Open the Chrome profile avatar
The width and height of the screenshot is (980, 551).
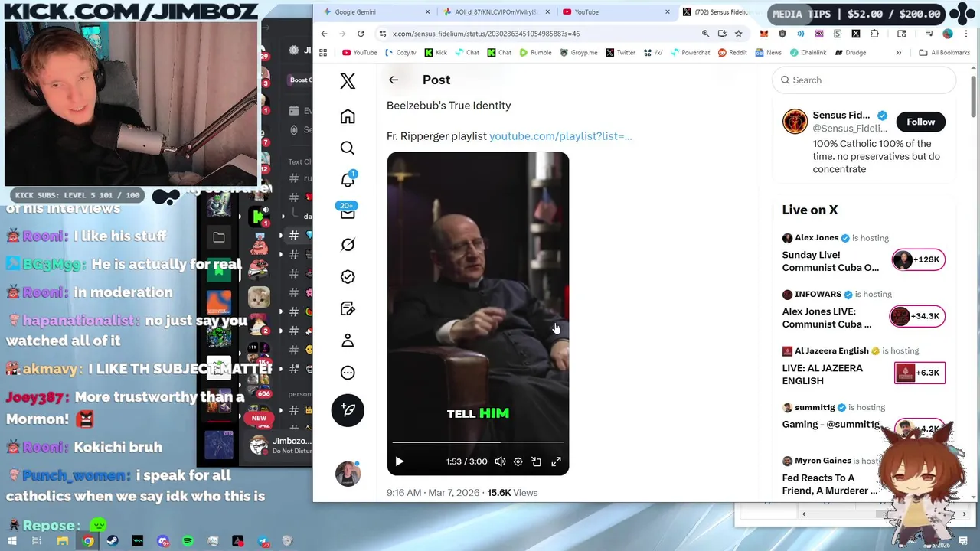click(948, 34)
